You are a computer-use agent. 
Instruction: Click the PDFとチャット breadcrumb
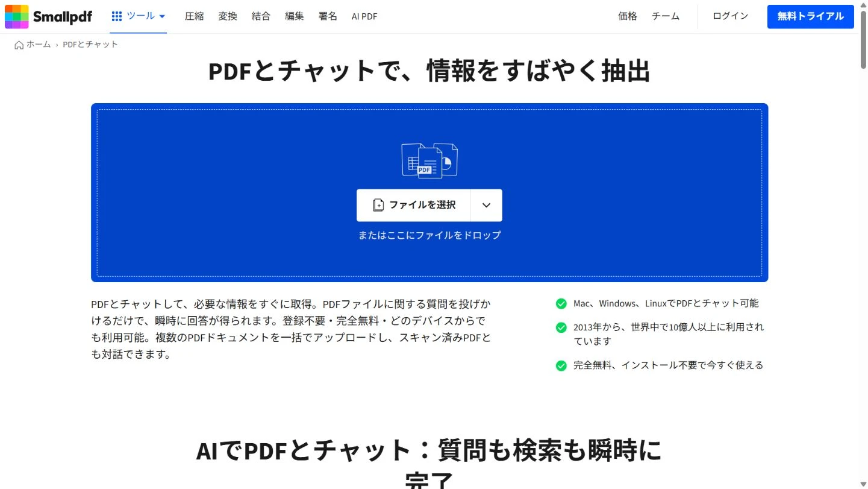(x=90, y=44)
